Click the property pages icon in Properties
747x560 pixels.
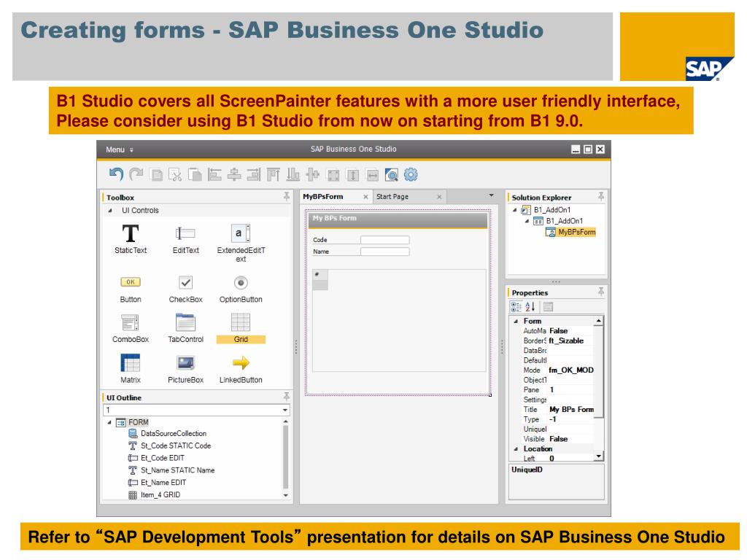[548, 307]
